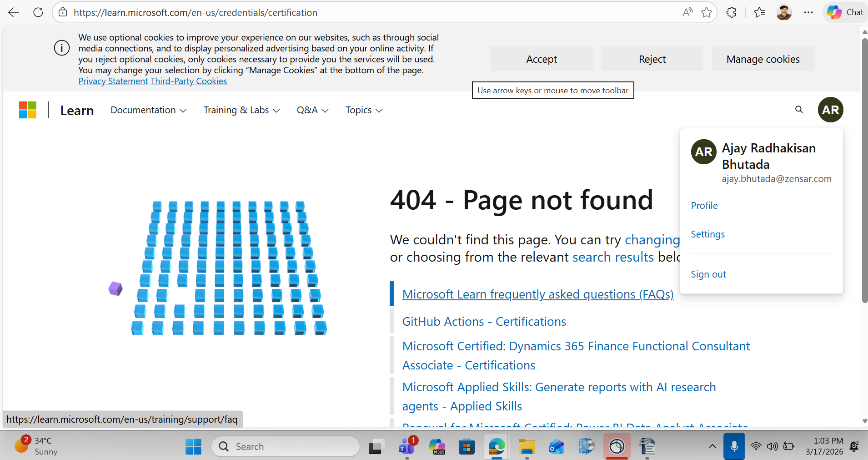Screen dimensions: 868x460
Task: Expand the Training & Labs dropdown
Action: click(x=241, y=110)
